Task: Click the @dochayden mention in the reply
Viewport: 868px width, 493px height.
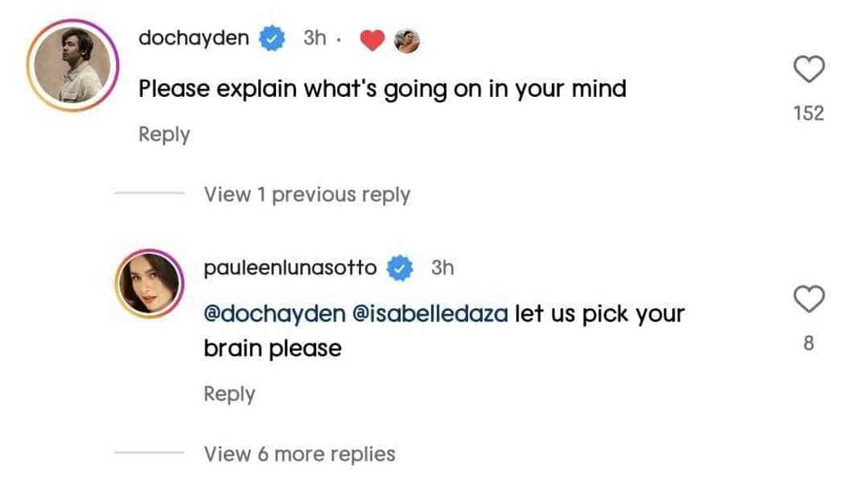Action: (274, 314)
